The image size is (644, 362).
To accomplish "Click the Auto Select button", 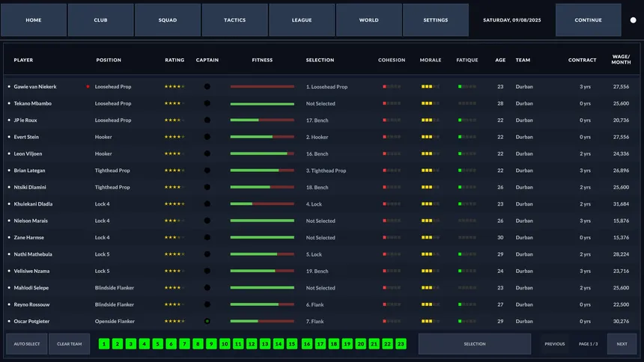I will (x=27, y=344).
